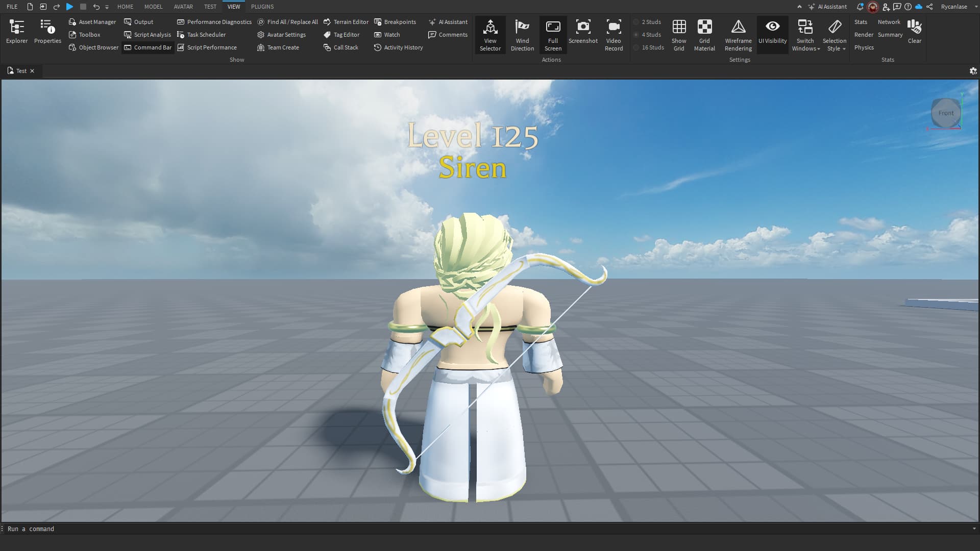The height and width of the screenshot is (551, 980).
Task: Toggle the Show Grid button
Action: [x=679, y=35]
